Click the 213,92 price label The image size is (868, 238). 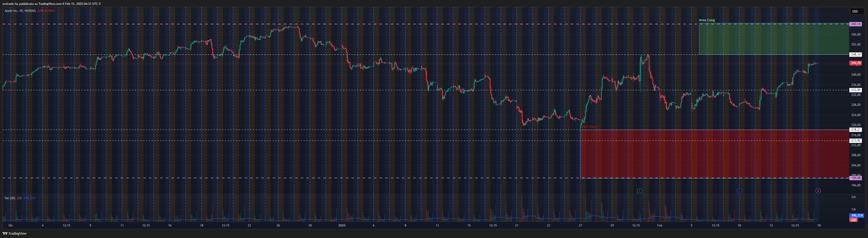coord(856,141)
